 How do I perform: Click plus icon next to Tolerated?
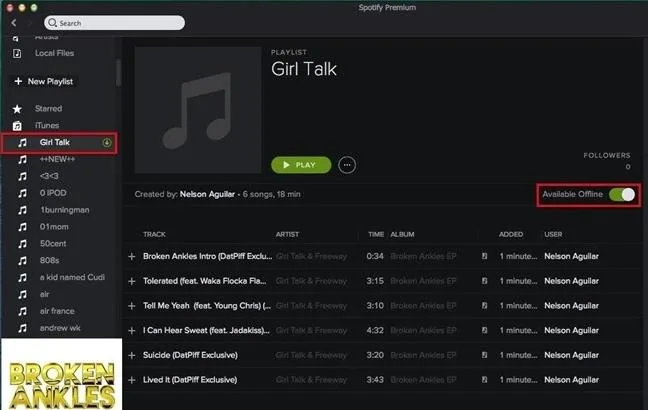click(132, 281)
